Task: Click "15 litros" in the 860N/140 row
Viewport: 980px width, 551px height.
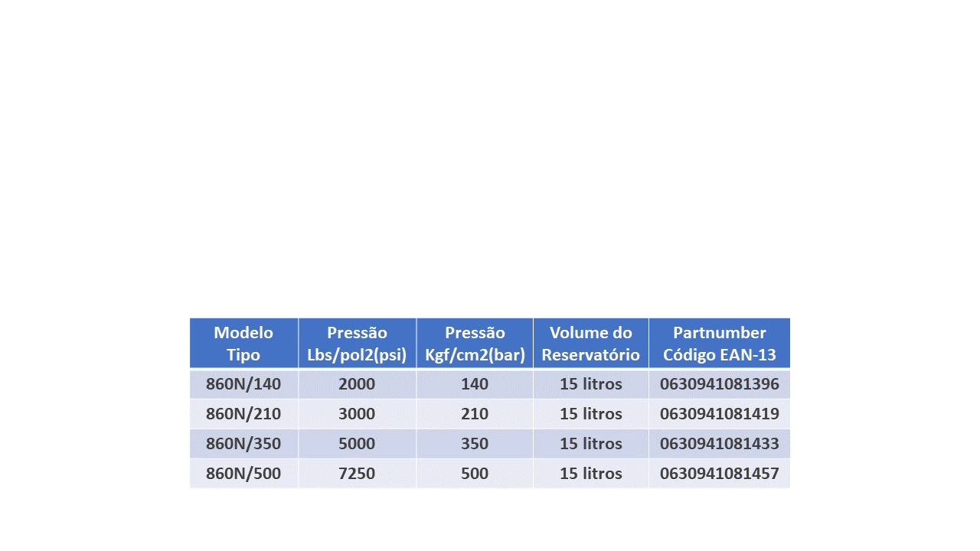Action: click(591, 384)
